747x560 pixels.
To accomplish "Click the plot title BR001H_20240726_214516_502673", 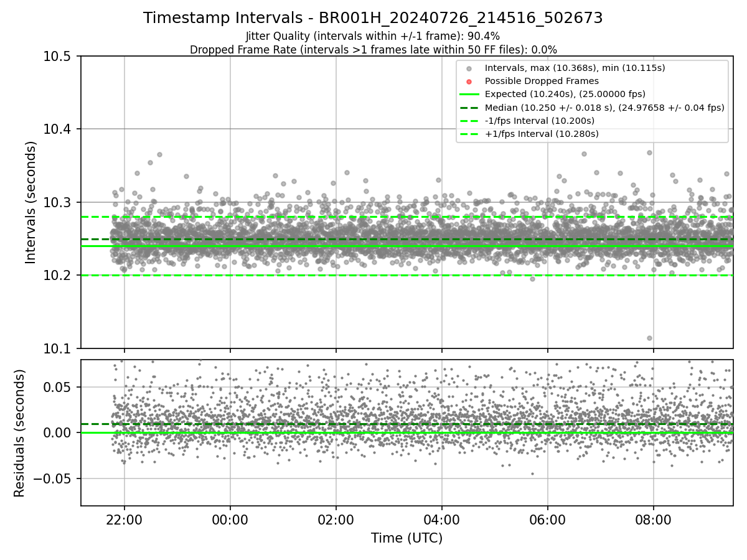I will tap(373, 18).
